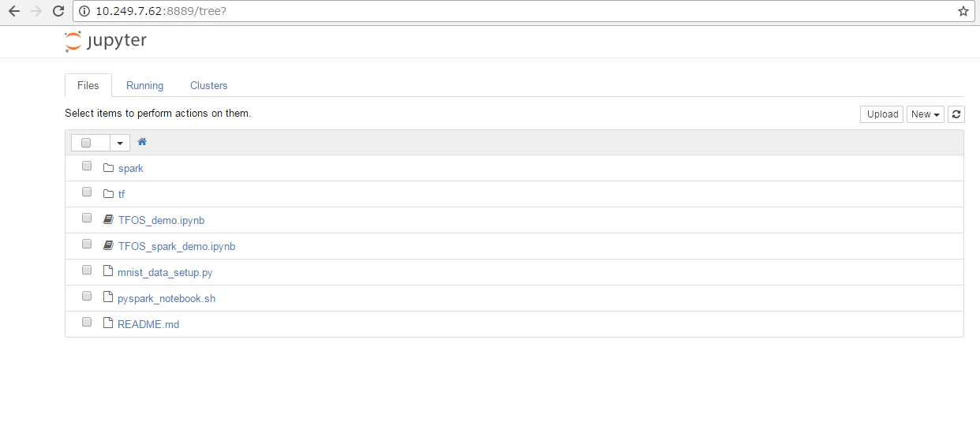Image resolution: width=980 pixels, height=433 pixels.
Task: Go to the home folder icon
Action: [142, 142]
